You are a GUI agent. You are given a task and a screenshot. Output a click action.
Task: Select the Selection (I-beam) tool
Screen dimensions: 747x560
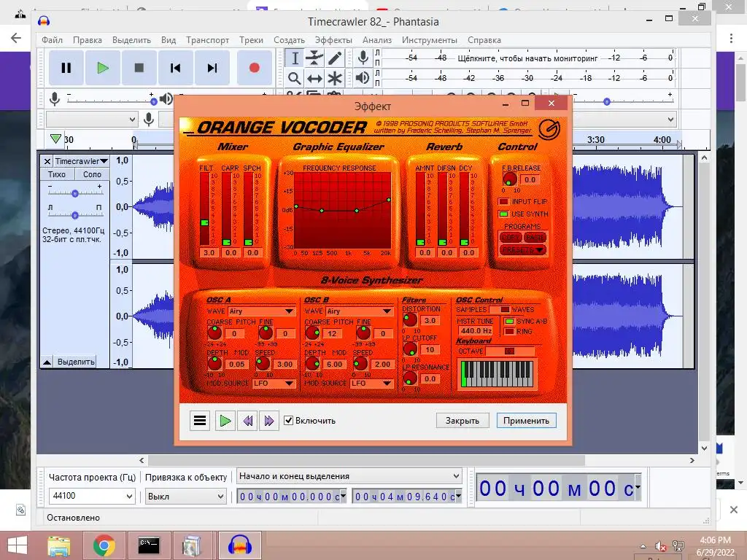[x=295, y=58]
